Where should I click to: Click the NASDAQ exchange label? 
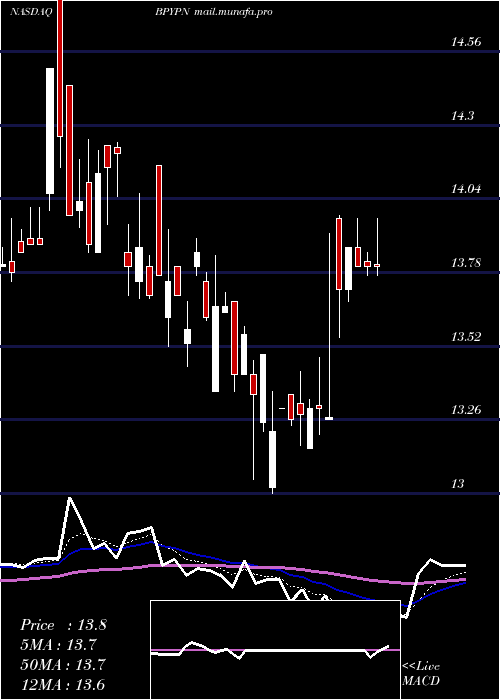click(31, 12)
